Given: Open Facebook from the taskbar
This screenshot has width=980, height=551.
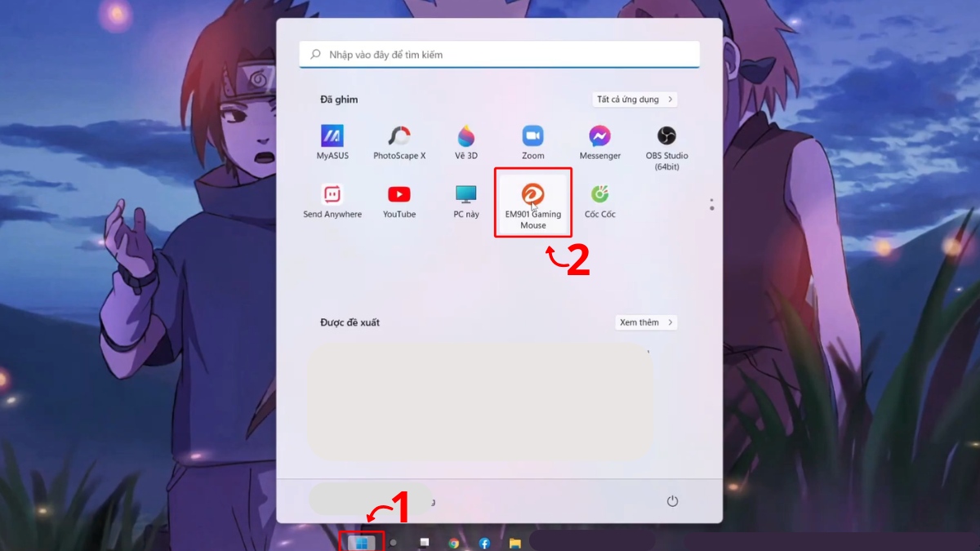Looking at the screenshot, I should click(x=484, y=543).
